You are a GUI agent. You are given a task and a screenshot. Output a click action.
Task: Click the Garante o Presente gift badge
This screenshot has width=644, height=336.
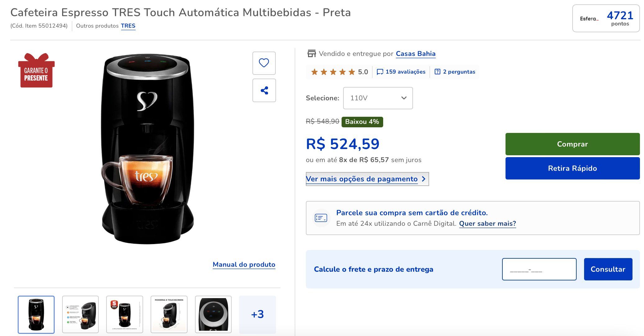coord(36,71)
